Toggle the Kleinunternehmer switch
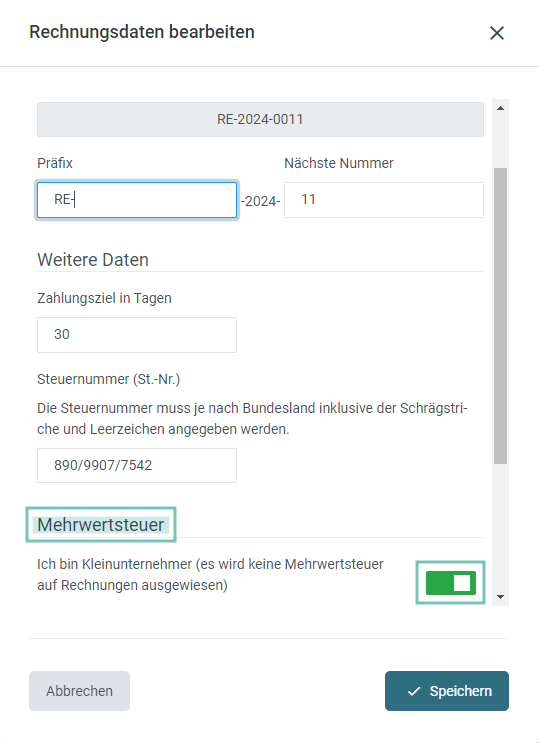This screenshot has height=743, width=539. tap(450, 582)
